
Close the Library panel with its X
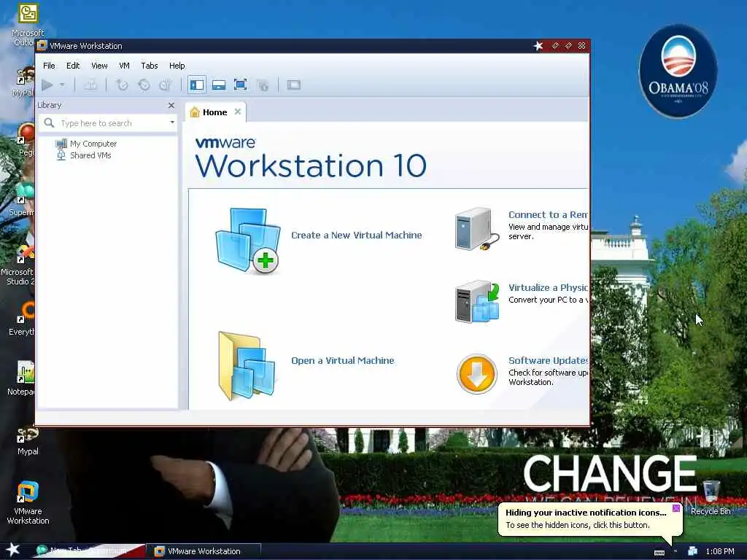[x=171, y=105]
